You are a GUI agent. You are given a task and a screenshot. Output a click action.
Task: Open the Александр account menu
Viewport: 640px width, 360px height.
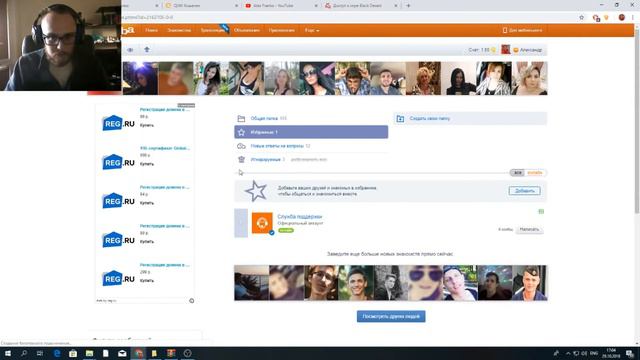tap(530, 50)
